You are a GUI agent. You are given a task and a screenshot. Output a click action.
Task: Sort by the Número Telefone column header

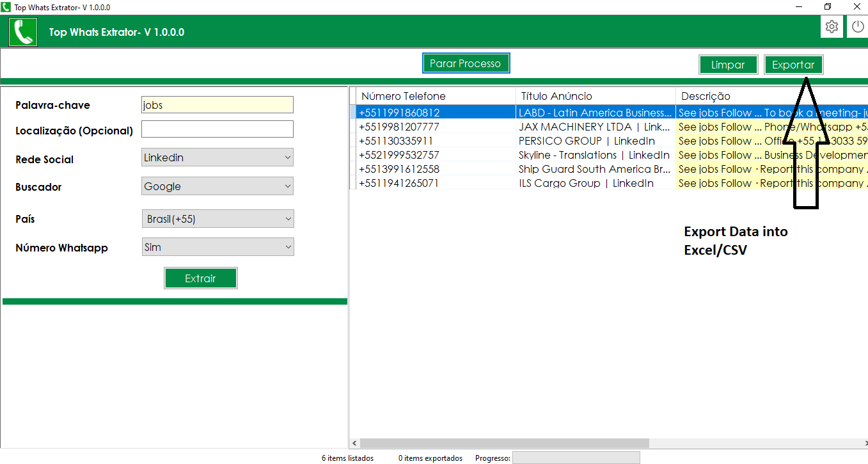coord(436,96)
